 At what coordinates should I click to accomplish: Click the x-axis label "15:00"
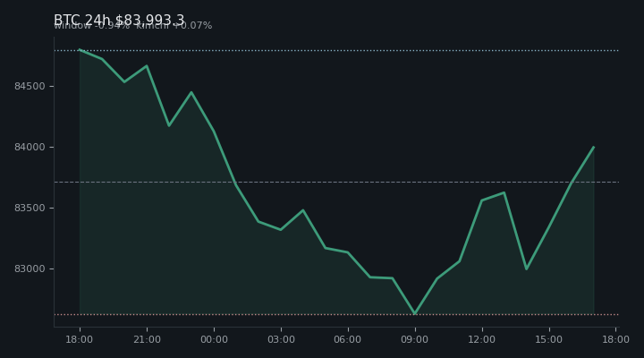tap(548, 339)
